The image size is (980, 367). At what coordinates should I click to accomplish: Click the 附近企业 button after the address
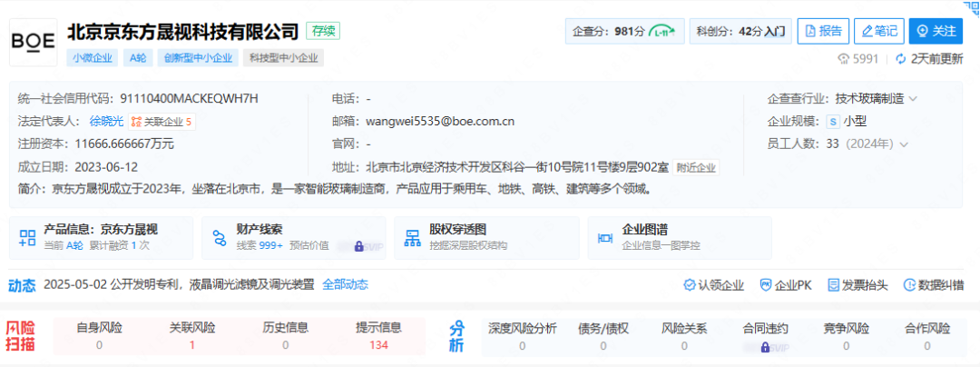coord(696,167)
